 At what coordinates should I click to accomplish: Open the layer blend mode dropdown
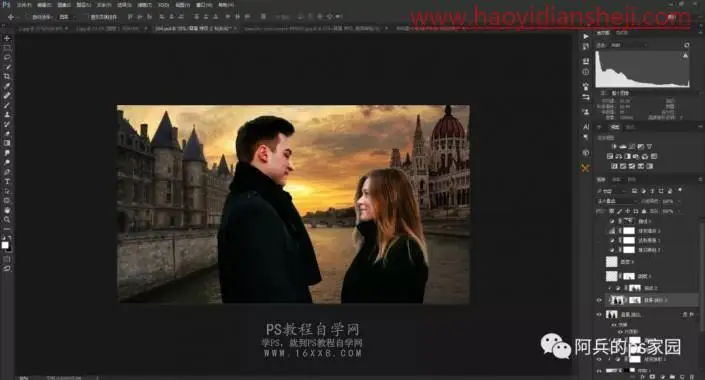click(617, 201)
